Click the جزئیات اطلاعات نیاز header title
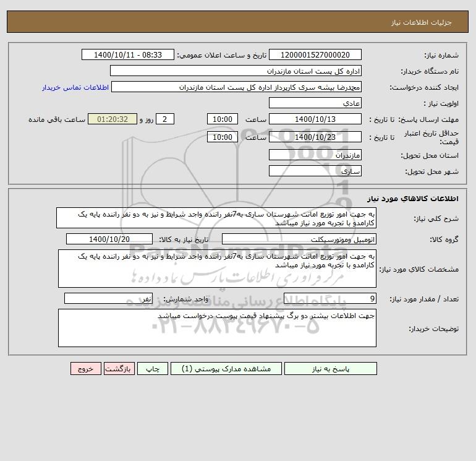The width and height of the screenshot is (476, 461). pyautogui.click(x=422, y=22)
